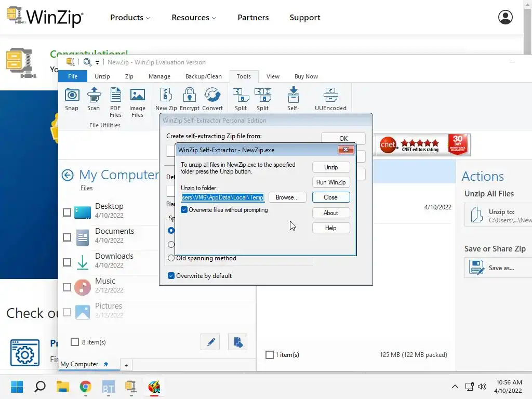Open Windows Start menu
The image size is (532, 399).
[x=17, y=387]
